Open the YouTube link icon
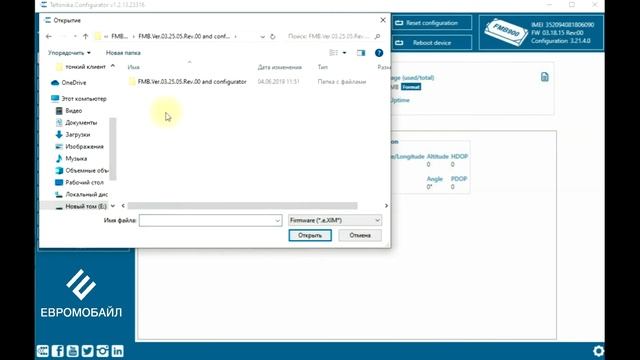The image size is (640, 360). point(72,351)
